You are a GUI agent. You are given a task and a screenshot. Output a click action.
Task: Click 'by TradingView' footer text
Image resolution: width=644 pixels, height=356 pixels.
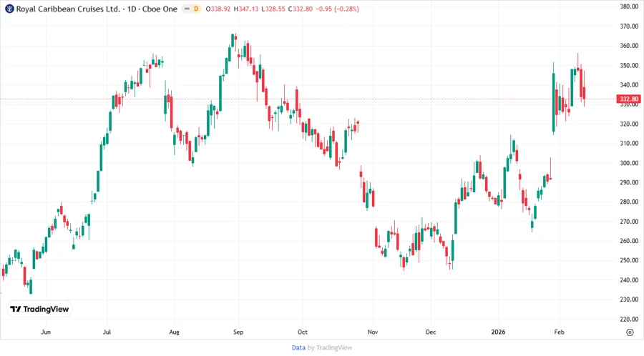(x=330, y=347)
